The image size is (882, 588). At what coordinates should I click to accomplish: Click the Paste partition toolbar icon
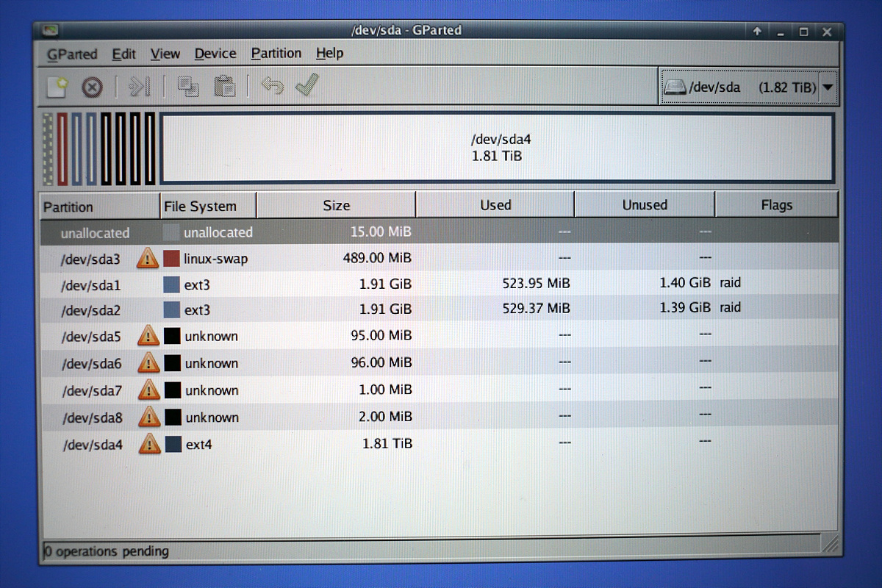224,87
